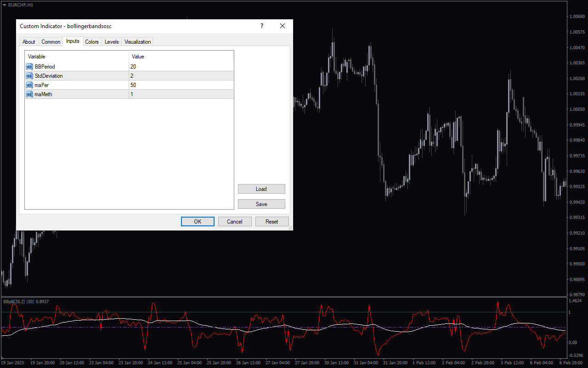Click the 1.00050 price axis label
Screen dimensions: 588x368
tap(577, 109)
